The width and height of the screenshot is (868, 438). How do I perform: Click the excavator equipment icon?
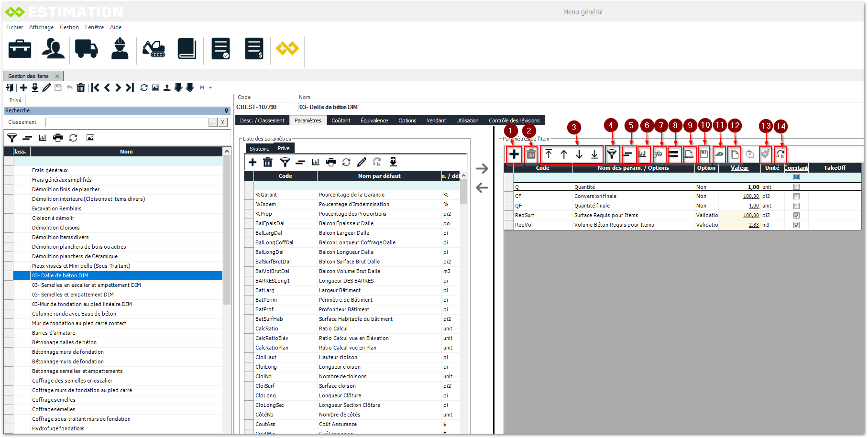[x=154, y=49]
